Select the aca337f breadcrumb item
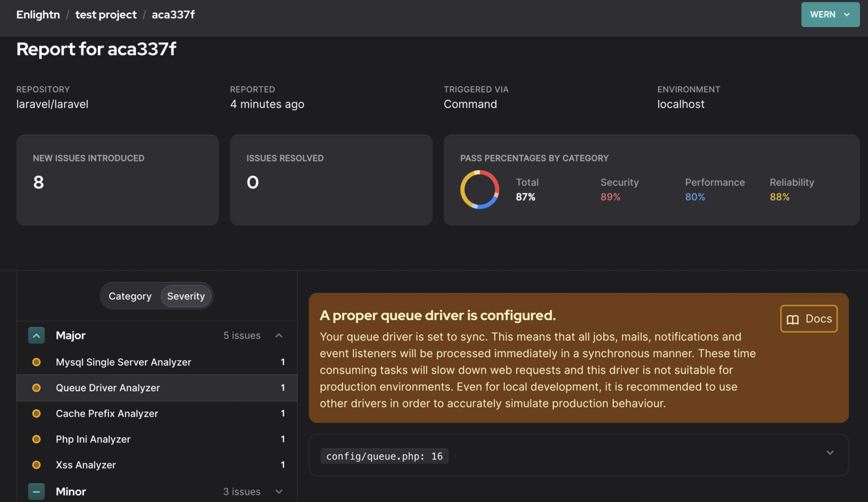Viewport: 868px width, 502px height. 173,14
